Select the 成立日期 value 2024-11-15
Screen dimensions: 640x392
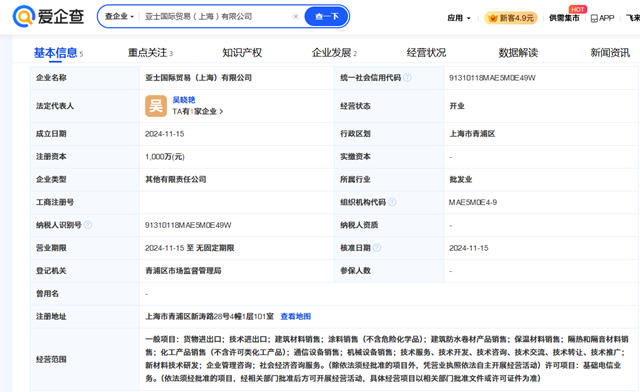(164, 134)
